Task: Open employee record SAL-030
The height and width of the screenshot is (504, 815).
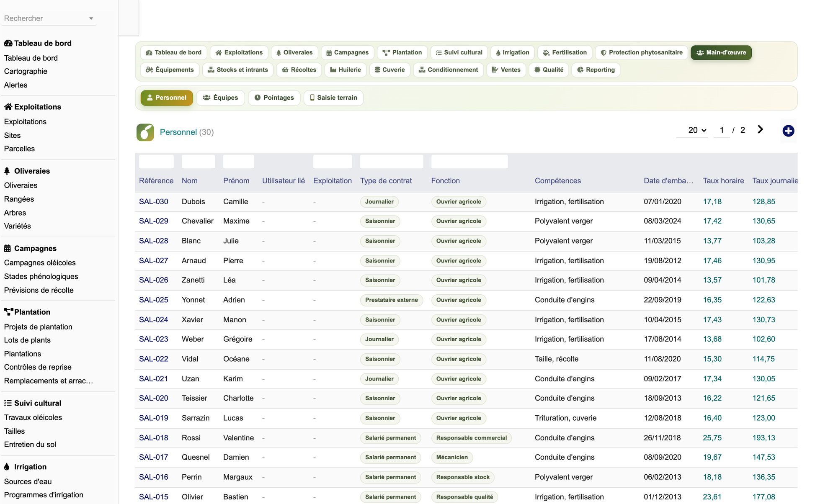Action: pyautogui.click(x=154, y=202)
